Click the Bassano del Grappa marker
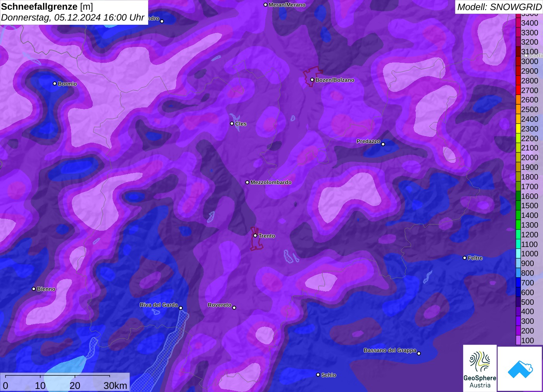 419,353
